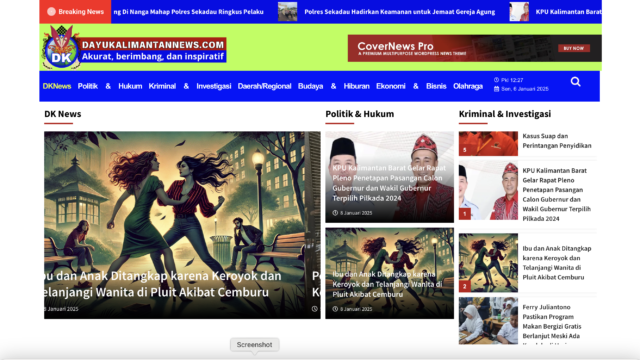Open the Budaya & Hiburan menu item
This screenshot has height=360, width=640.
coord(333,86)
